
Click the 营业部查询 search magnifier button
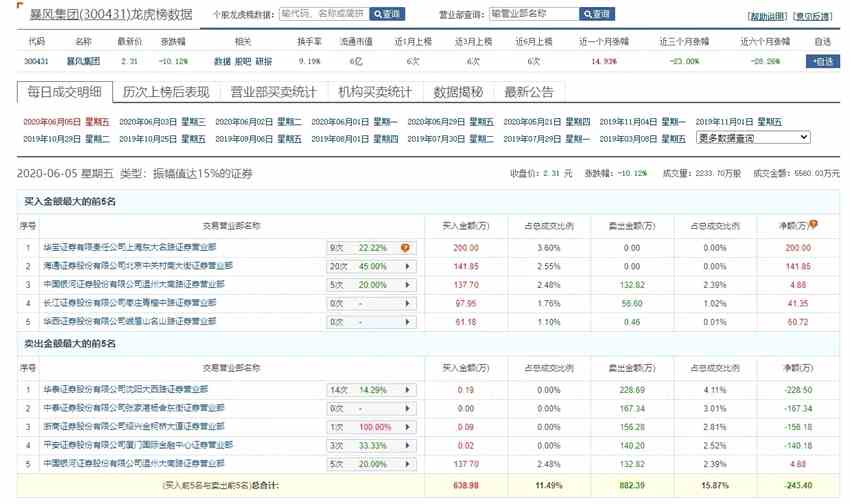click(x=597, y=14)
